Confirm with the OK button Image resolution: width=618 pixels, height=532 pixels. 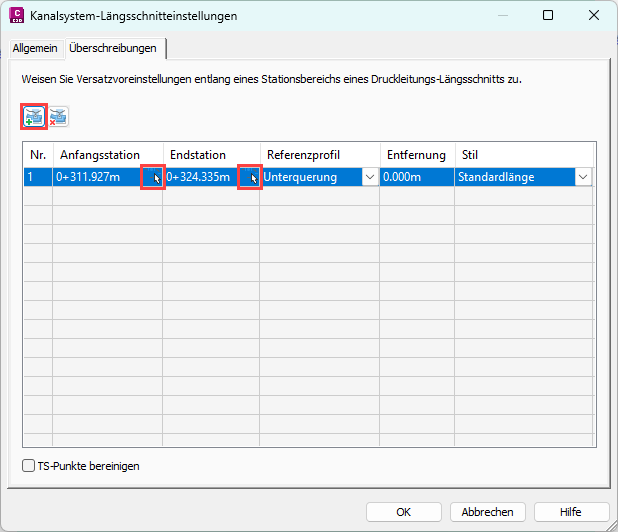tap(404, 512)
